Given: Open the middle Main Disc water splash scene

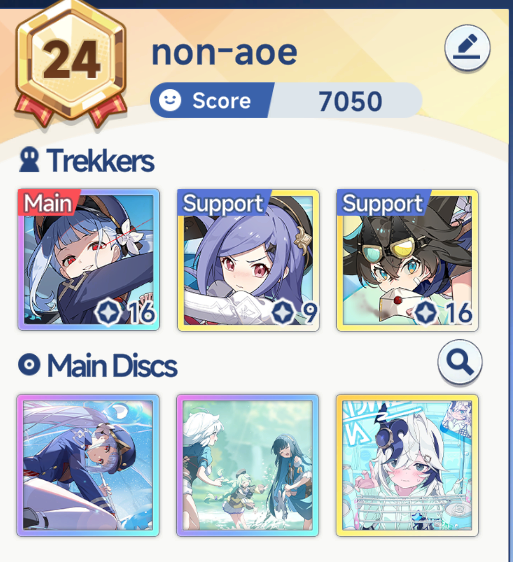Looking at the screenshot, I should click(247, 465).
